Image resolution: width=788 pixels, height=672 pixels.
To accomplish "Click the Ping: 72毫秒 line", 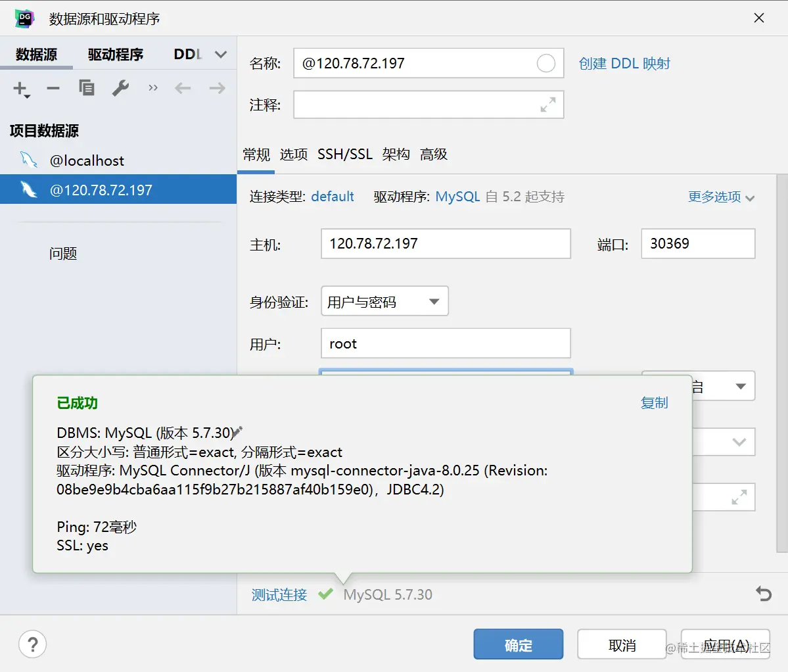I will point(97,527).
